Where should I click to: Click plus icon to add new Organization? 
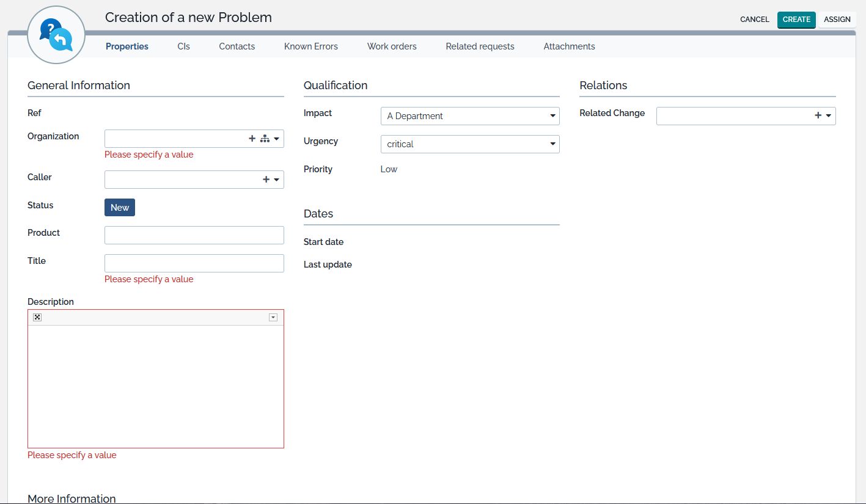click(252, 139)
